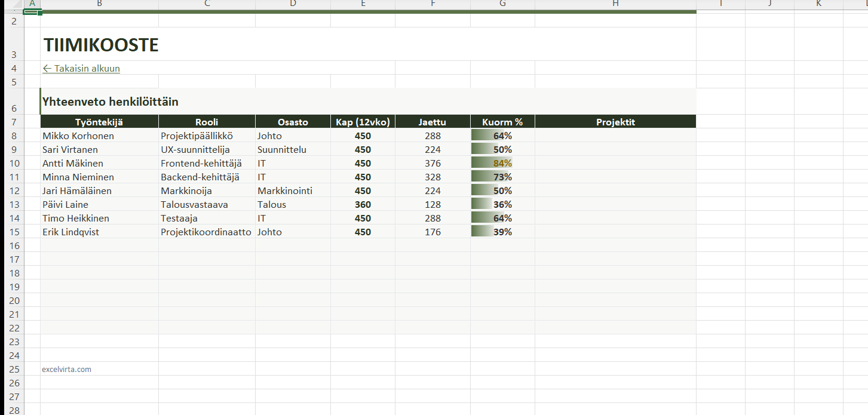
Task: Click the Markkinointi department cell
Action: pyautogui.click(x=285, y=191)
